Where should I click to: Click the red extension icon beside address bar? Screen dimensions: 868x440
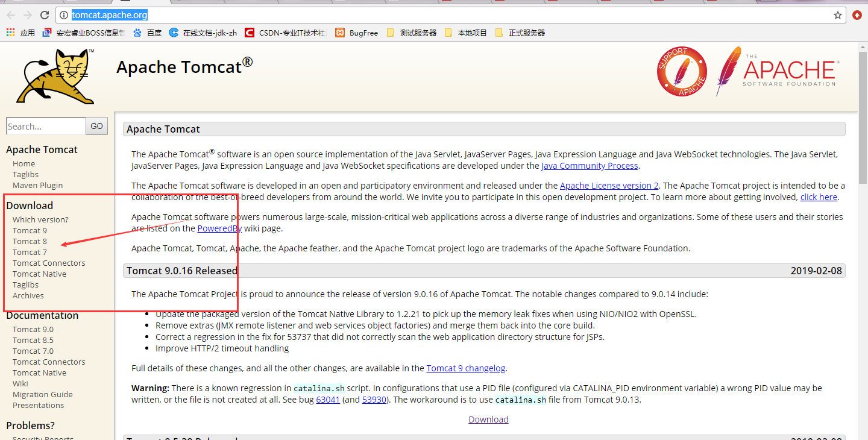pyautogui.click(x=857, y=15)
